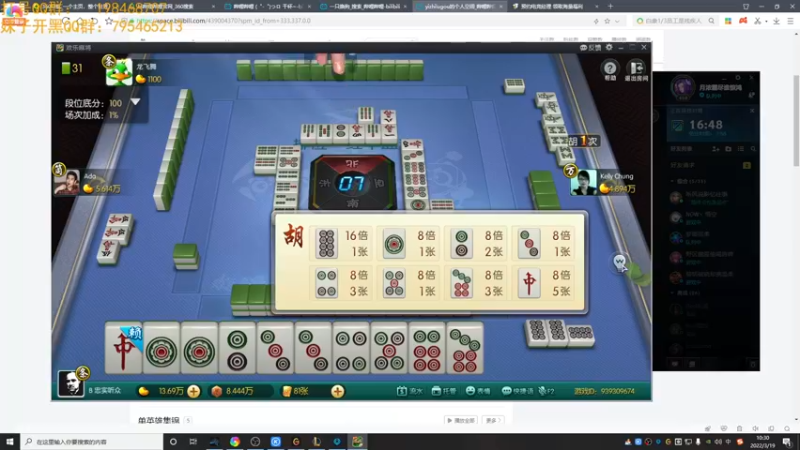Click your player avatar at bottom left

(x=70, y=383)
